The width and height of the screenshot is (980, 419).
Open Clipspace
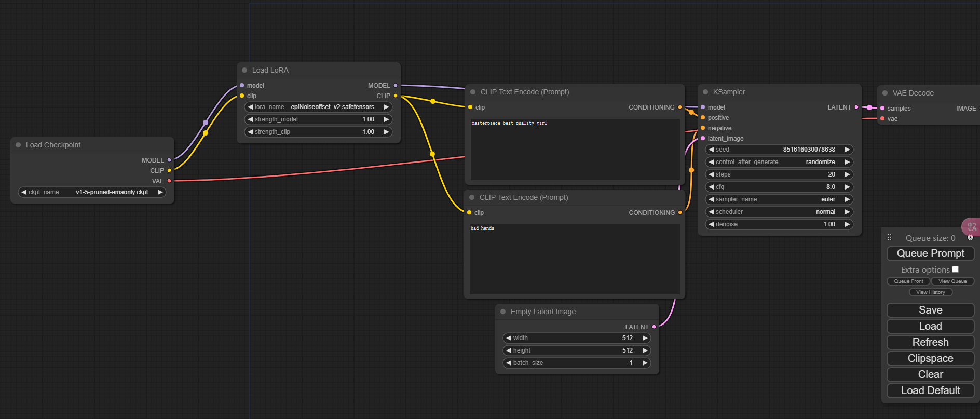930,358
